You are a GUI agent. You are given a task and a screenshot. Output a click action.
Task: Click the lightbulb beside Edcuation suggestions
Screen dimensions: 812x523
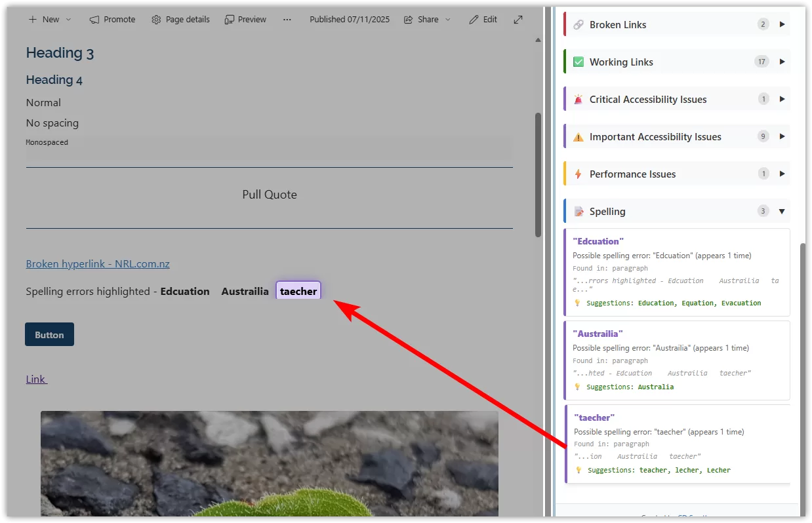[x=577, y=303]
